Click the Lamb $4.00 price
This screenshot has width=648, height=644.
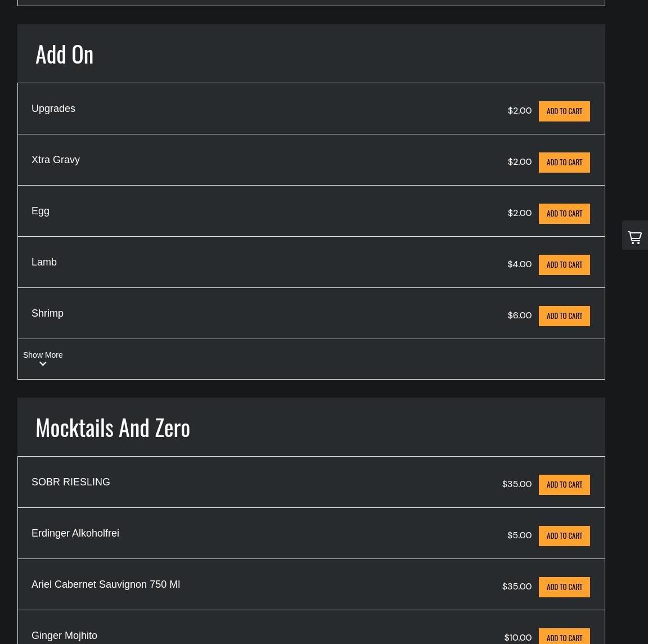[x=519, y=264]
